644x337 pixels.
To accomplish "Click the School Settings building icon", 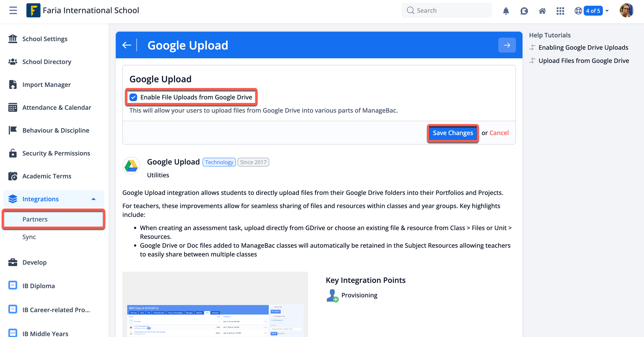I will (x=13, y=39).
